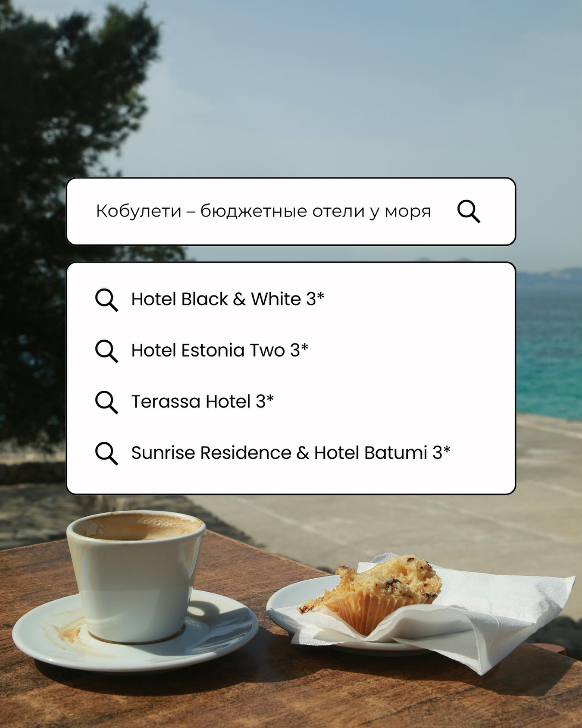The image size is (582, 728).
Task: Click the search icon beside Hotel Black & White
Action: point(106,300)
